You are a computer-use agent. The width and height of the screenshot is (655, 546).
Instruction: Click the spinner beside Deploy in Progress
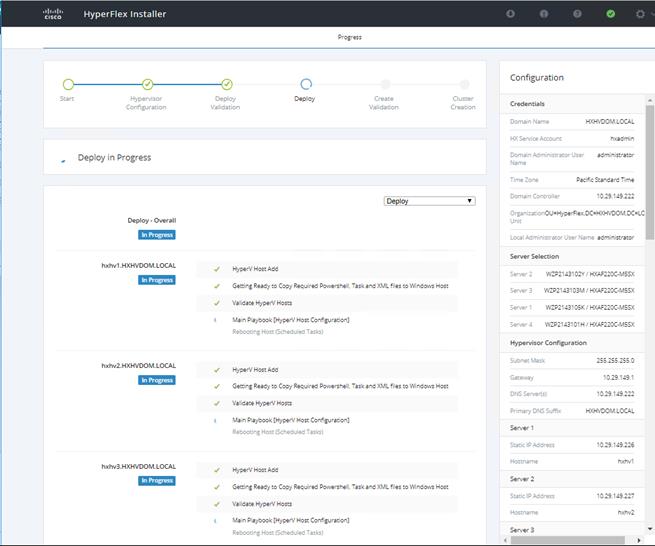tap(63, 159)
